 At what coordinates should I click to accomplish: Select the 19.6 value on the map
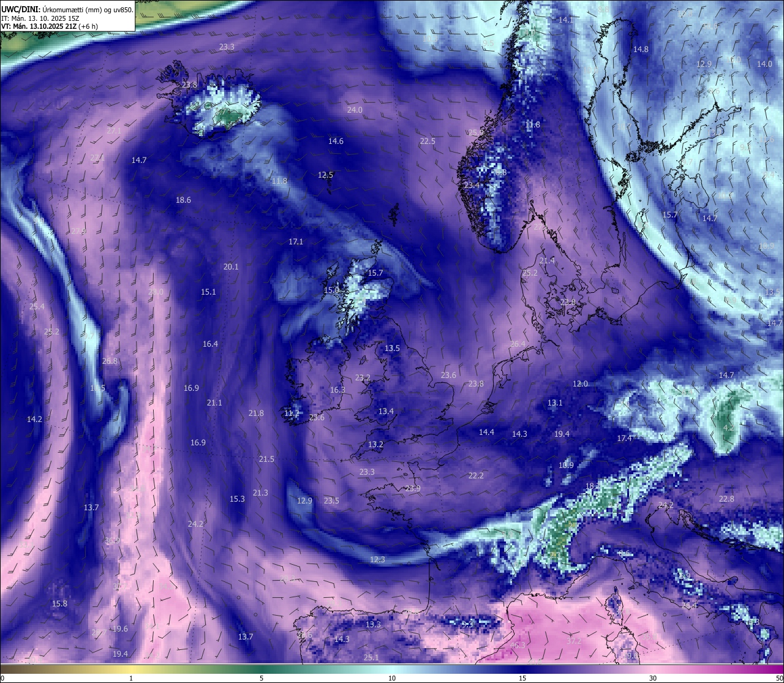[x=120, y=628]
